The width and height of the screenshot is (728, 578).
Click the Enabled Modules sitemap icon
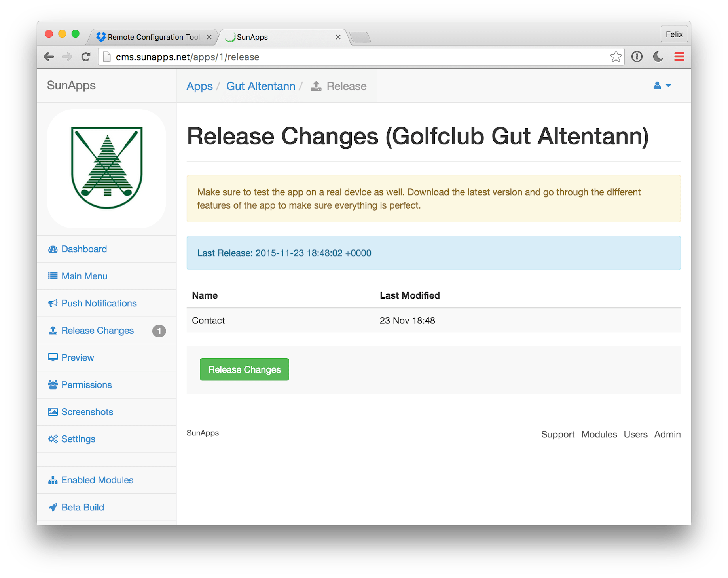(53, 480)
